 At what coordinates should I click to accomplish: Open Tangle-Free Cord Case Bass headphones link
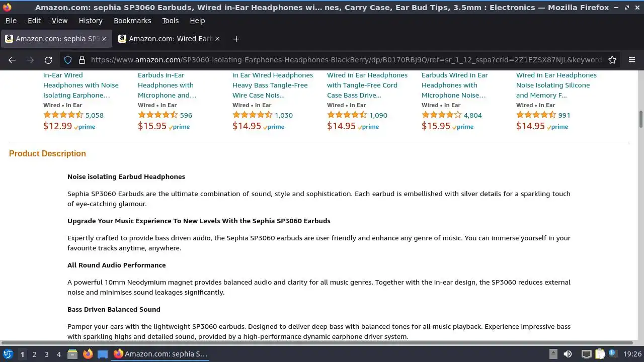coord(367,85)
